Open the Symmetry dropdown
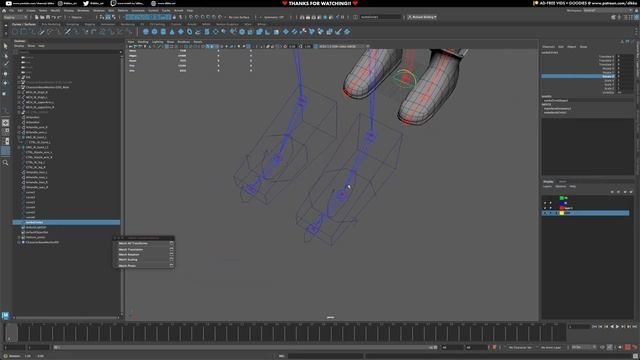Screen dimensions: 640x360 pyautogui.click(x=274, y=17)
